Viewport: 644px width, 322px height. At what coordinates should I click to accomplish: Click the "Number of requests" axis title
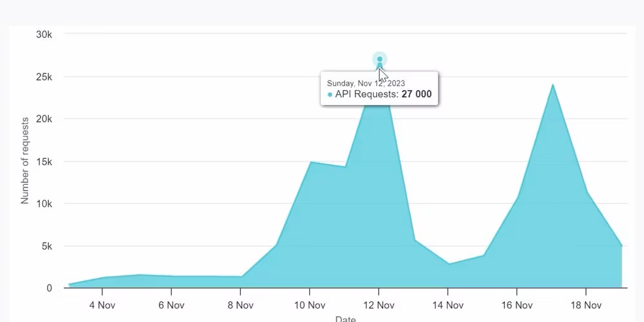25,161
